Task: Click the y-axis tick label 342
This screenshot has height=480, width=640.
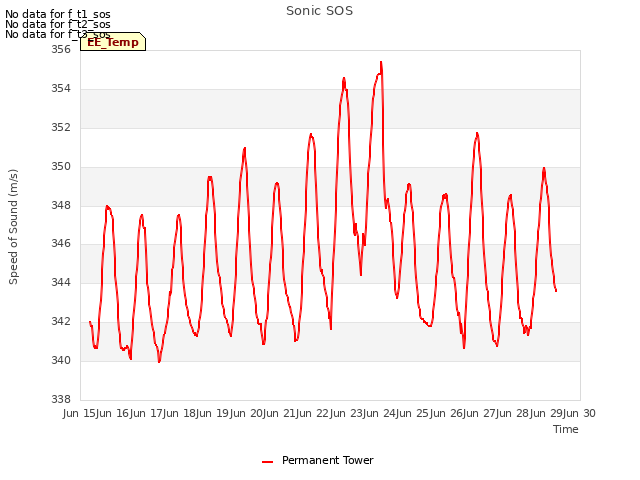Action: click(61, 321)
